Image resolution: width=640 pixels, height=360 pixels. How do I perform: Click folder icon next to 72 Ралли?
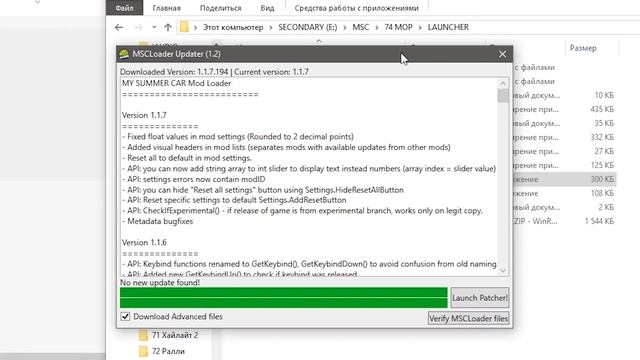click(x=143, y=351)
